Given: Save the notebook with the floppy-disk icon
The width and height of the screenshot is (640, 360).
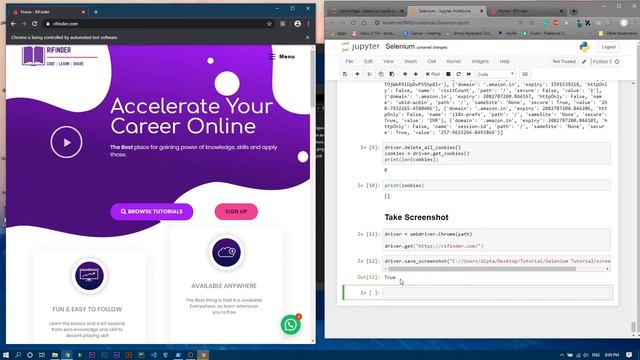Looking at the screenshot, I should pos(345,74).
